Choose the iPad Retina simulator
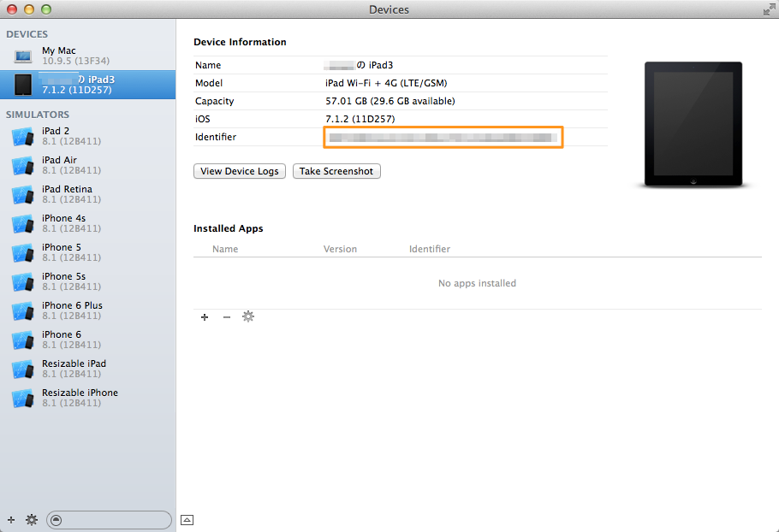This screenshot has width=779, height=532. [x=87, y=194]
